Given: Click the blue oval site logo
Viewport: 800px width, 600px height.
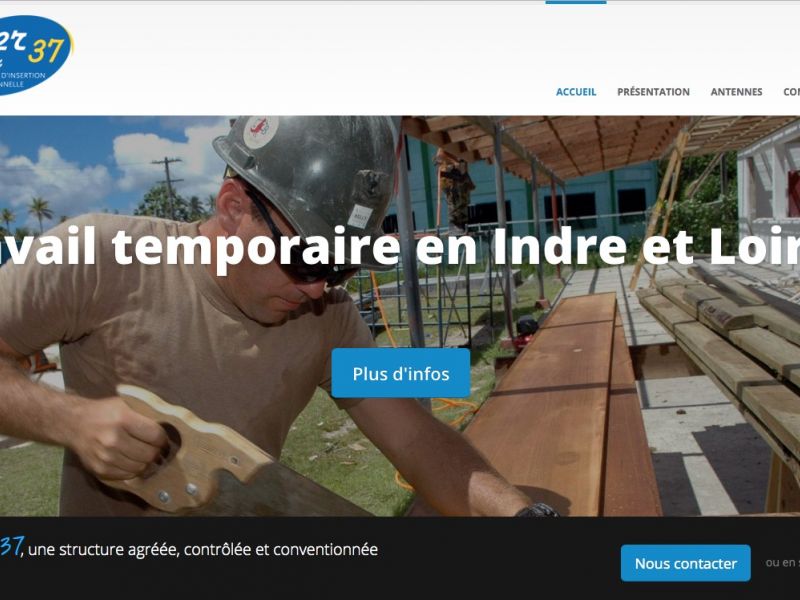Looking at the screenshot, I should tap(35, 55).
